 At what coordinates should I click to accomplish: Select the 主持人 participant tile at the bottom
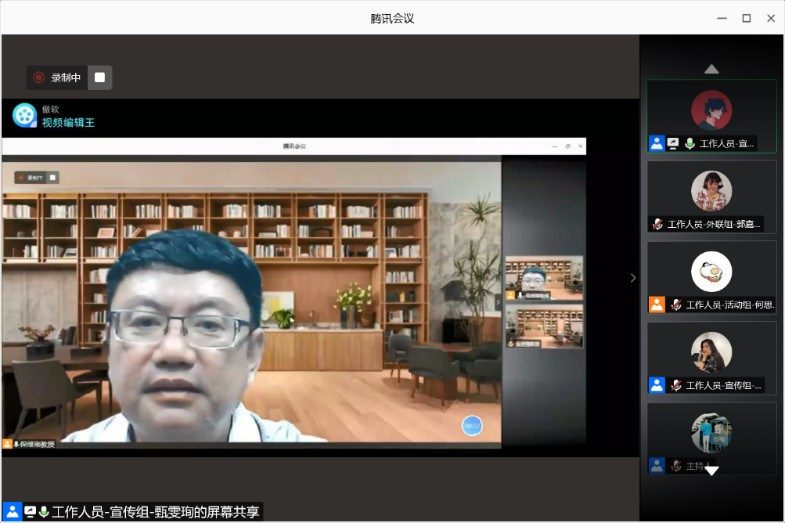[711, 437]
